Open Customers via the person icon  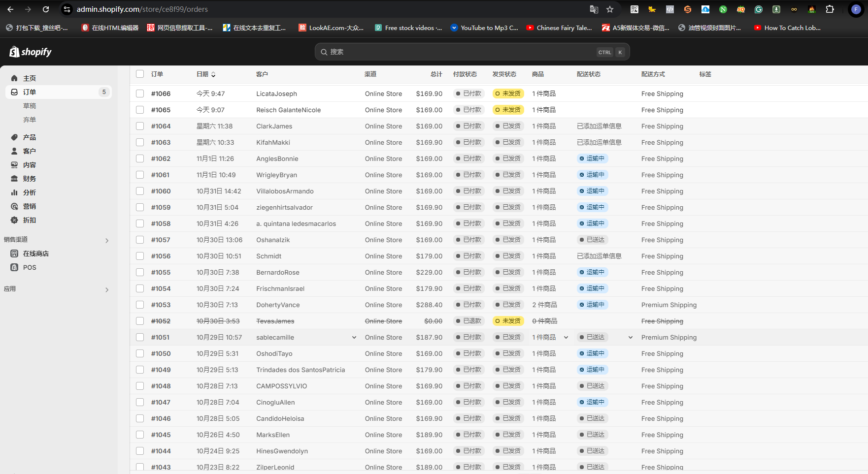click(14, 151)
